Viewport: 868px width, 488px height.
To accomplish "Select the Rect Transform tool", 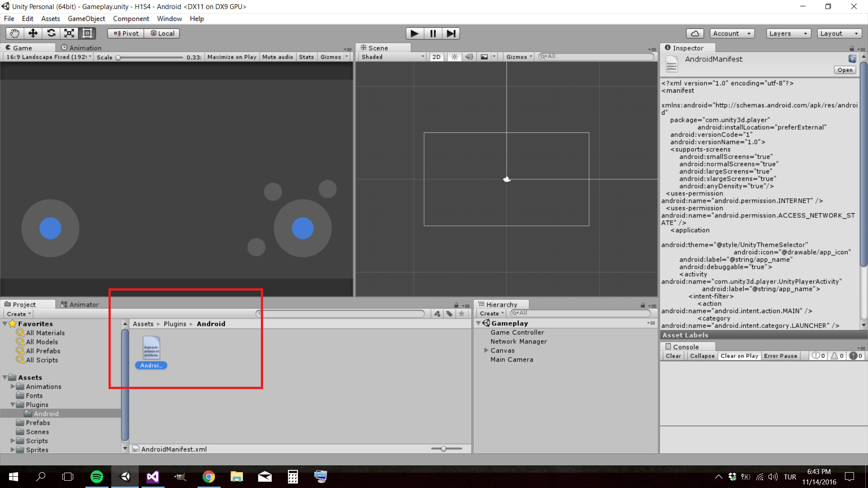I will click(x=87, y=33).
